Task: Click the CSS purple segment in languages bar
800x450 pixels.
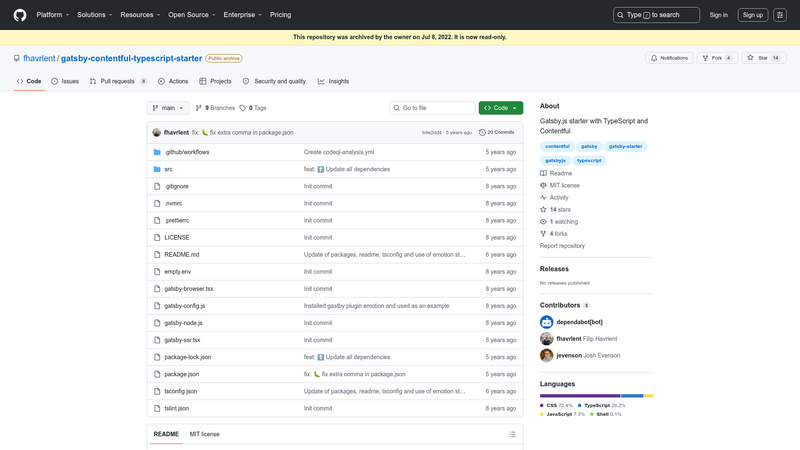Action: 580,396
